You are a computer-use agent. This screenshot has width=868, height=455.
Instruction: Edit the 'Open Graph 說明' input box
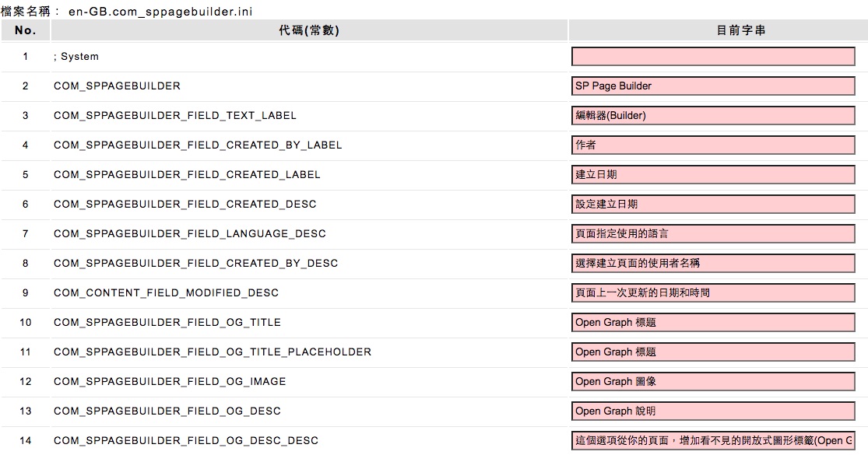point(713,411)
